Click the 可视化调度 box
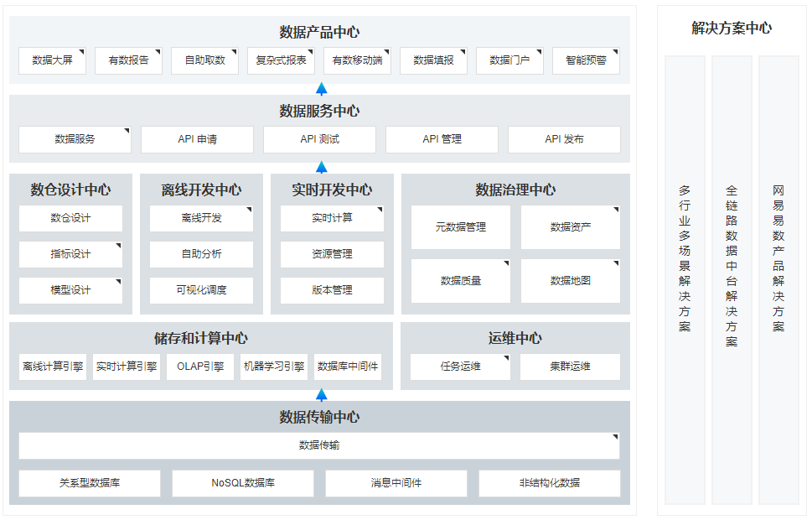The width and height of the screenshot is (812, 520). click(201, 290)
